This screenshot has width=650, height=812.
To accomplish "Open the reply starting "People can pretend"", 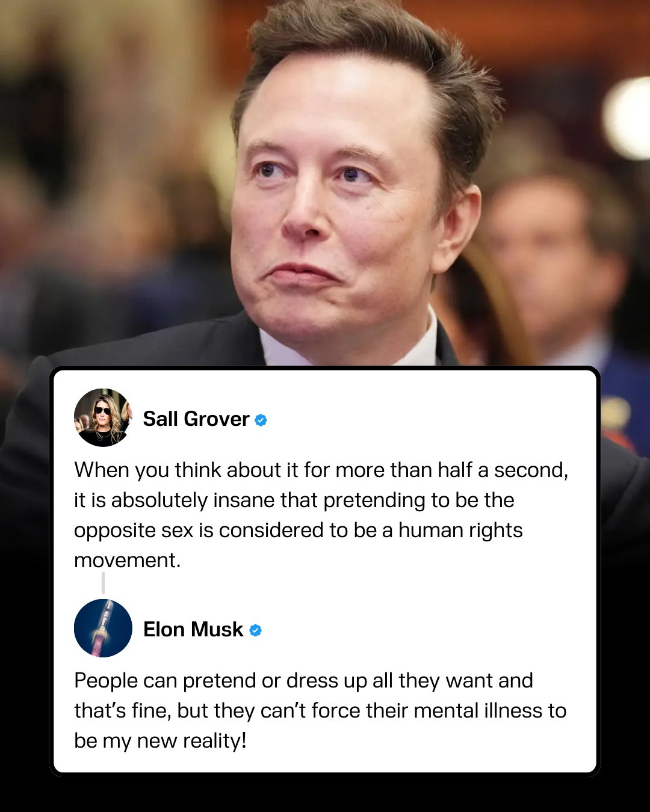I will pyautogui.click(x=320, y=710).
